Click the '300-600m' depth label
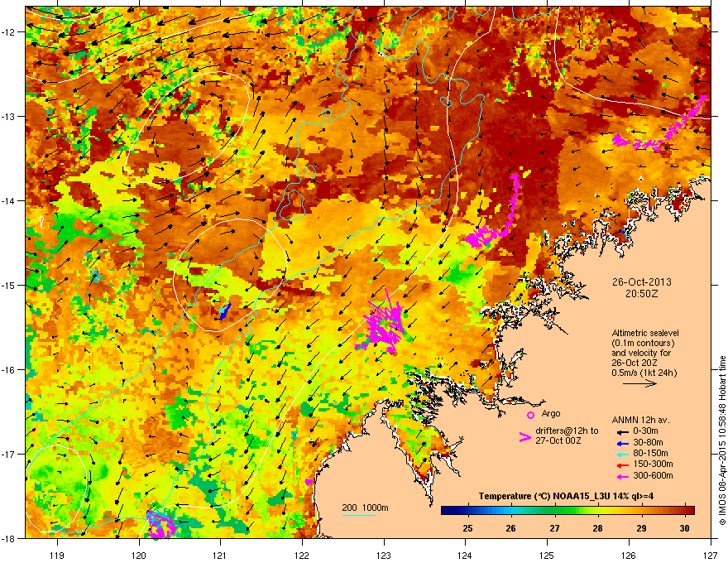This screenshot has height=563, width=728. (x=653, y=475)
